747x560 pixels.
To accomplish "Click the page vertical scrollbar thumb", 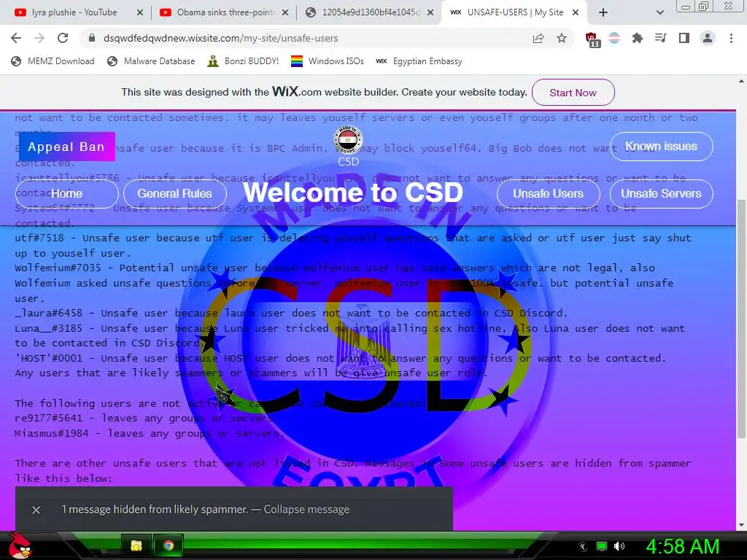I will tap(741, 319).
